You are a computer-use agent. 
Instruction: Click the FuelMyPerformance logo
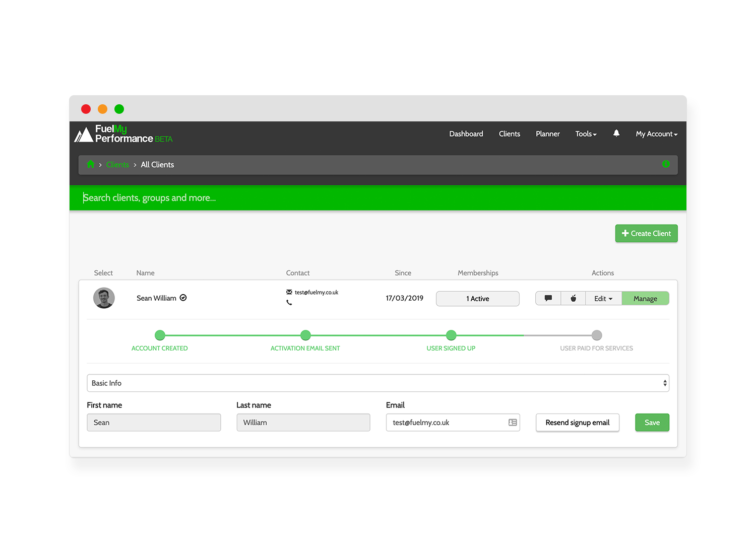[123, 134]
